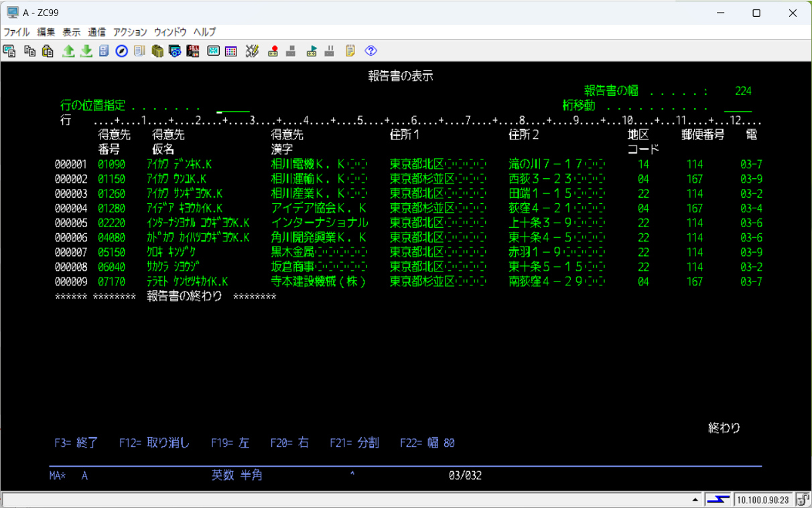
Task: Click the green download receive-from-host icon
Action: (x=86, y=51)
